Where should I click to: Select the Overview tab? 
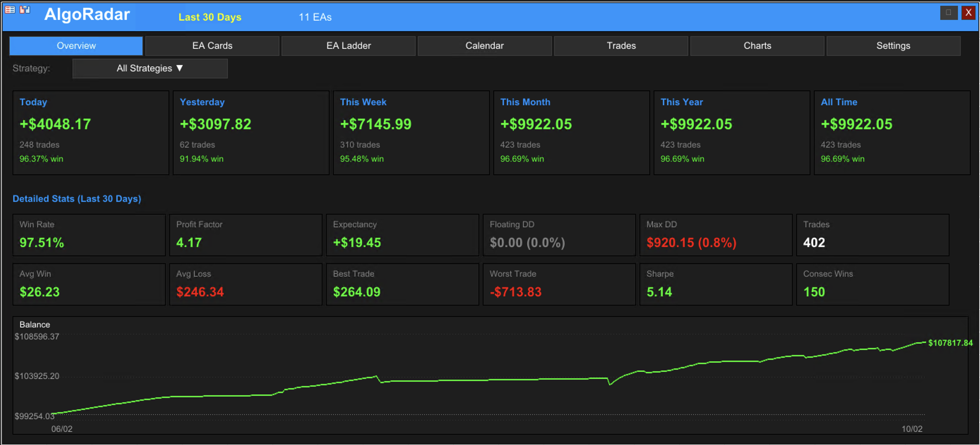point(76,46)
